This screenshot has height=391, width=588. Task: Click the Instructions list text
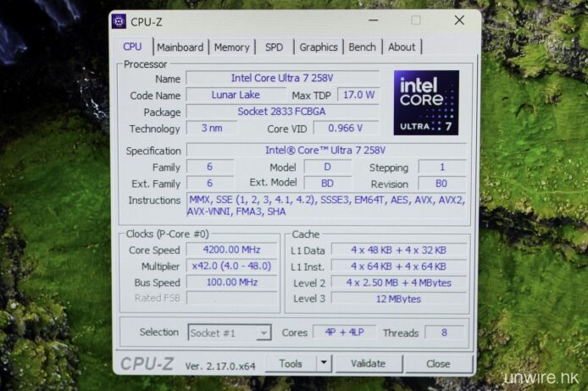tap(325, 206)
